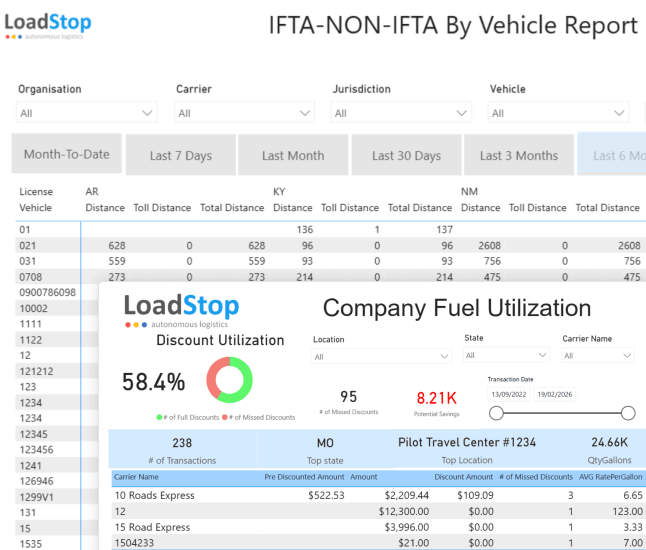Click the '95' missed discounts card
646x550 pixels.
click(x=349, y=402)
